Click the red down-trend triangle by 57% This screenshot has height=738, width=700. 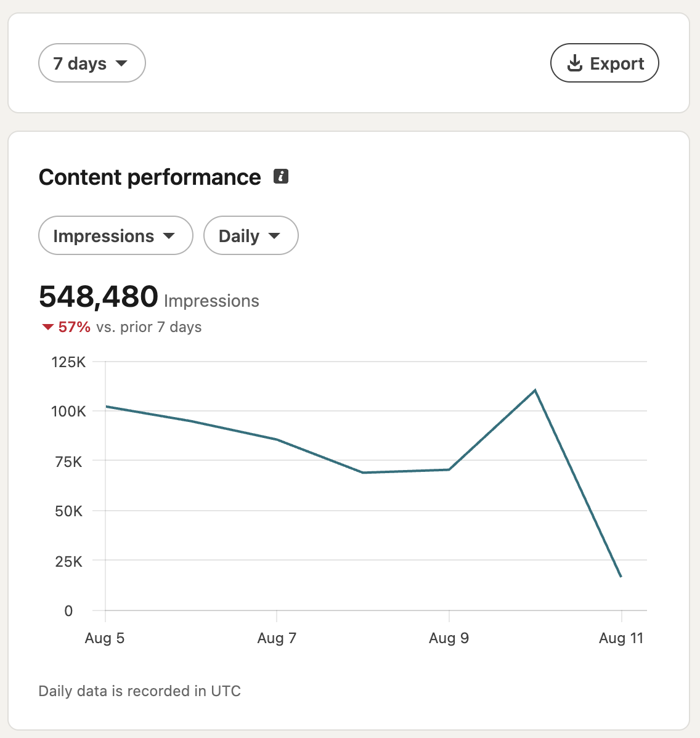point(47,326)
